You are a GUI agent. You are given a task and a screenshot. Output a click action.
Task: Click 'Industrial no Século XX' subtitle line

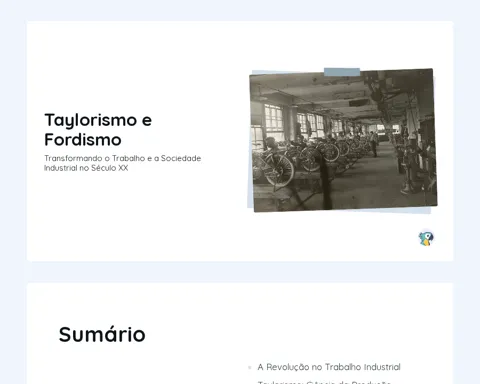pos(86,168)
